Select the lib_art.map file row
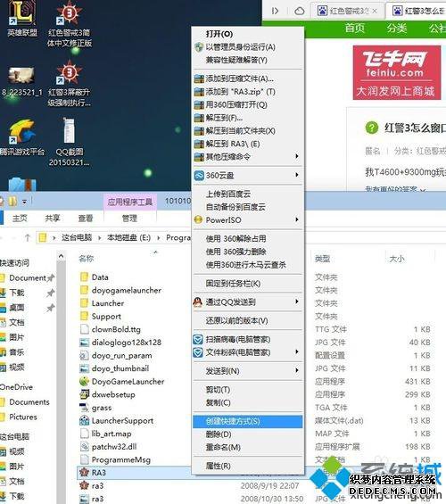Image resolution: width=446 pixels, height=504 pixels. tap(111, 434)
